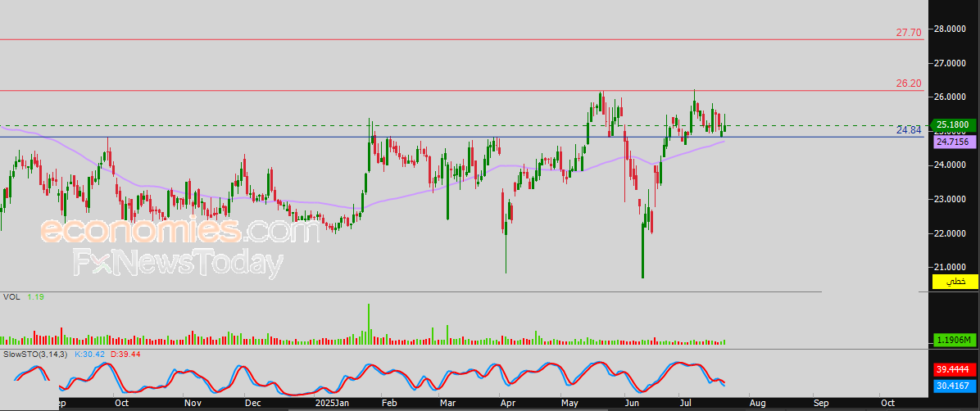This screenshot has height=411, width=980.
Task: Click the 26.20 resistance level label
Action: coord(909,84)
